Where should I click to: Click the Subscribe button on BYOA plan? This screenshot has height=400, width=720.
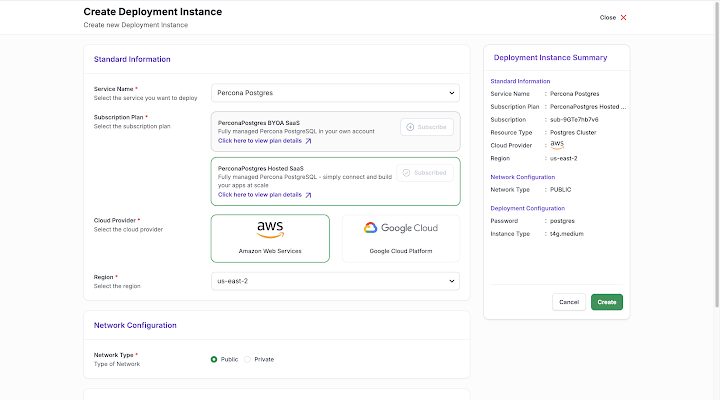coord(427,127)
